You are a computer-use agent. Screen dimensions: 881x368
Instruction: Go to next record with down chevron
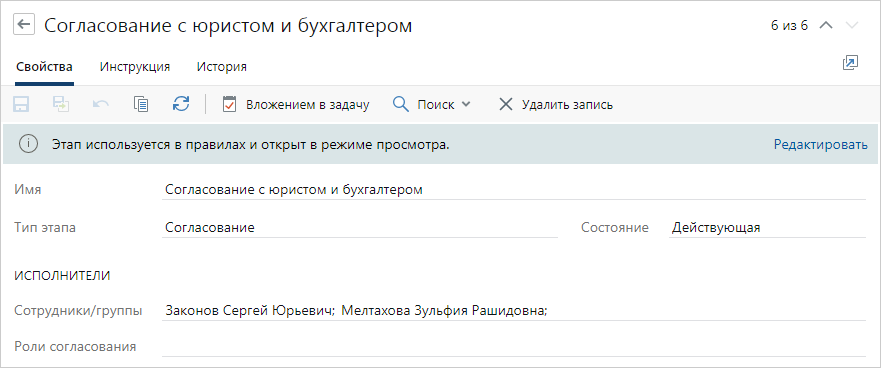[852, 25]
